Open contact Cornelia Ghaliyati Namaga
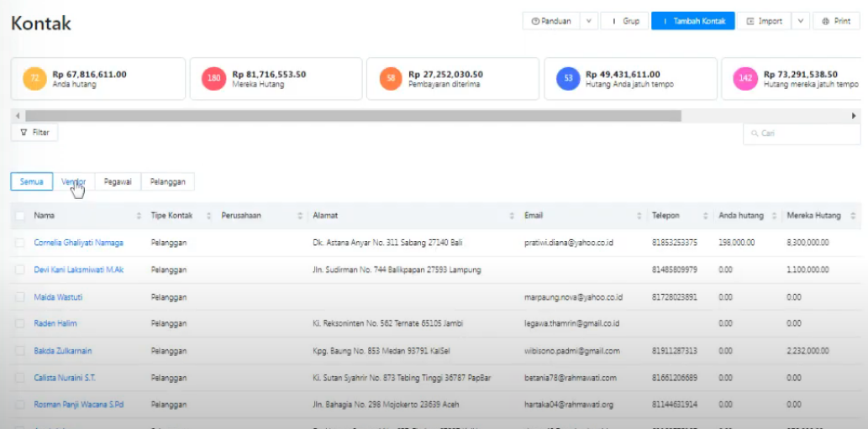The image size is (868, 429). click(x=79, y=243)
